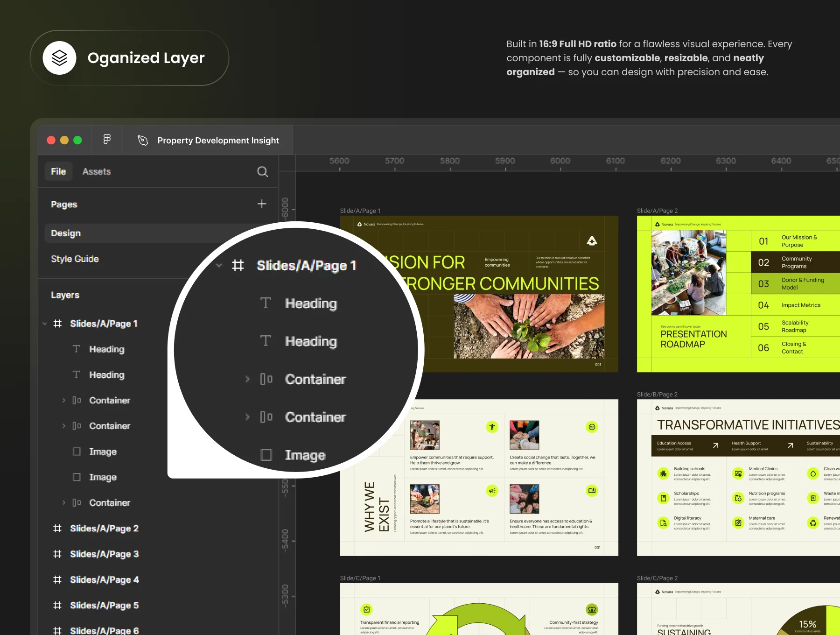
Task: Switch to the Assets tab
Action: point(97,171)
